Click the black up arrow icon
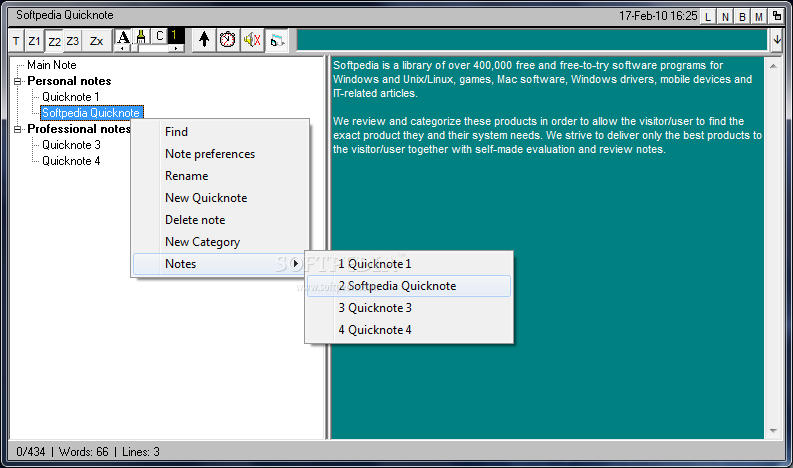Viewport: 793px width, 468px height. click(204, 39)
